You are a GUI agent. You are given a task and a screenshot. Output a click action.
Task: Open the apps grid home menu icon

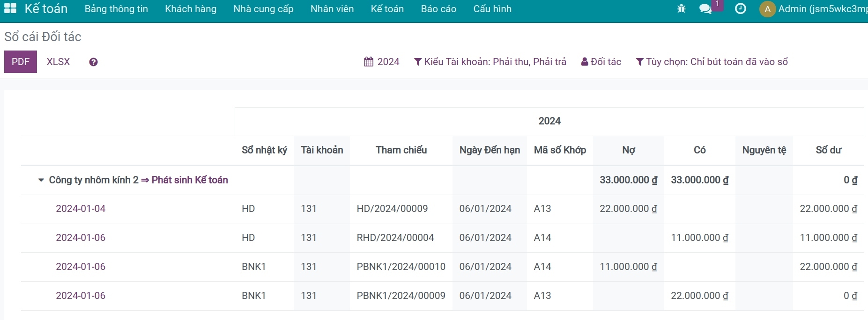[x=10, y=8]
